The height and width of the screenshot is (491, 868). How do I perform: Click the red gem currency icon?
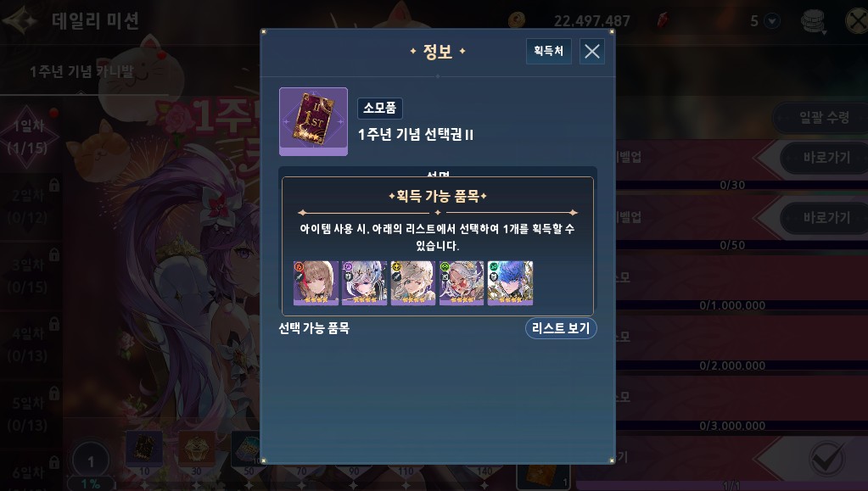point(662,20)
